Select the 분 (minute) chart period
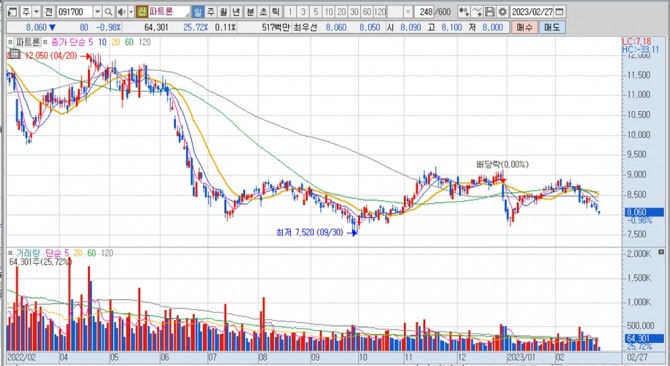 (x=250, y=12)
